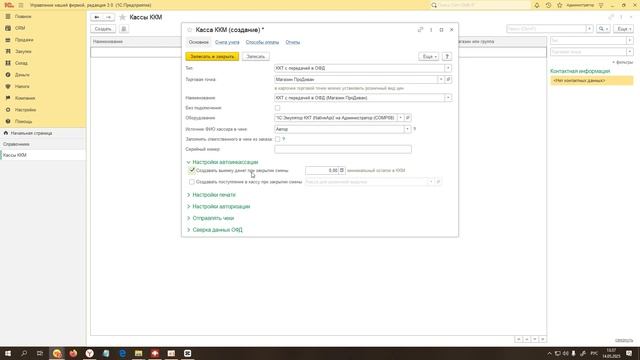Viewport: 640px width, 360px height.
Task: Open the Склад section
Action: [21, 63]
